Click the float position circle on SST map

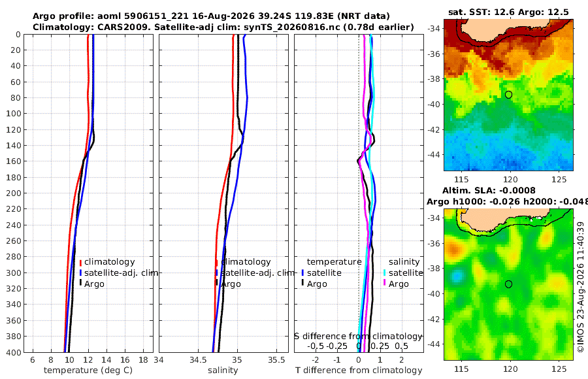508,95
